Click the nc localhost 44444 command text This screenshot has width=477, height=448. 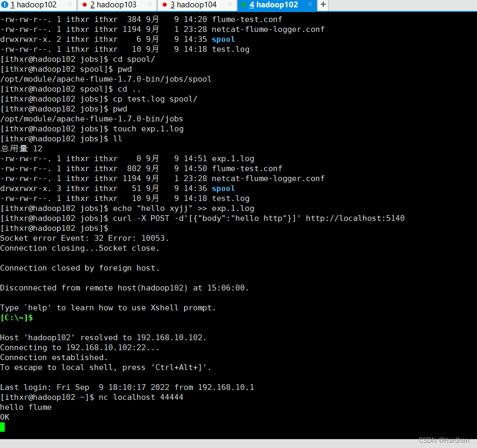click(142, 397)
